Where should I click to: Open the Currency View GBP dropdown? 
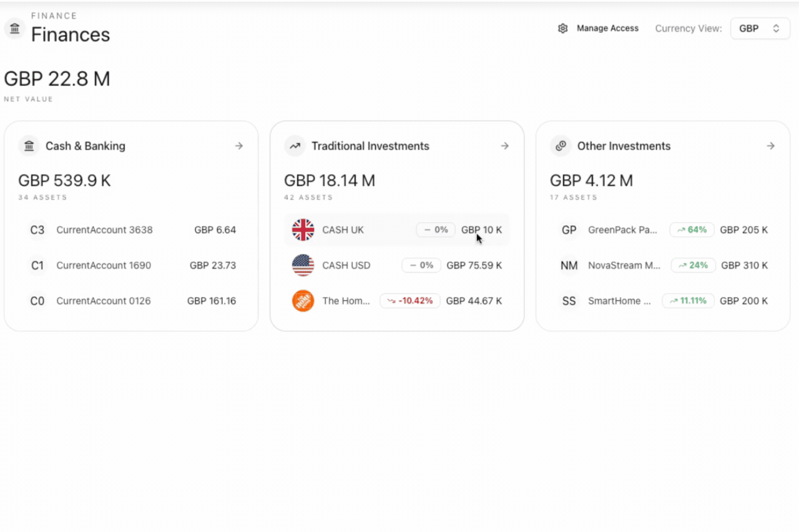760,29
